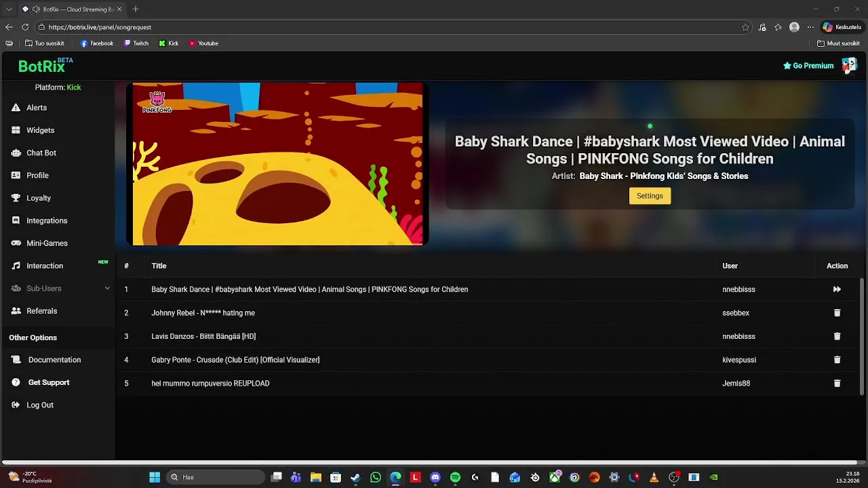Open the browser media control icon
This screenshot has height=488, width=868.
(762, 27)
